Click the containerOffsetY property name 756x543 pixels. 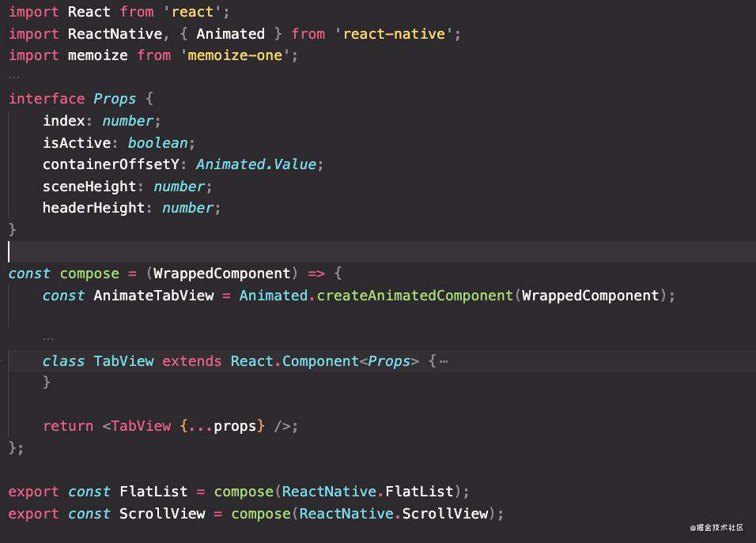[111, 164]
